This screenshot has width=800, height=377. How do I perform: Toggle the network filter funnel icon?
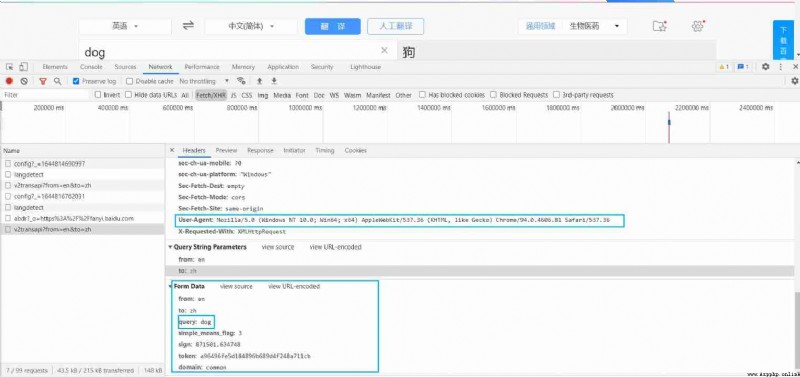(43, 81)
